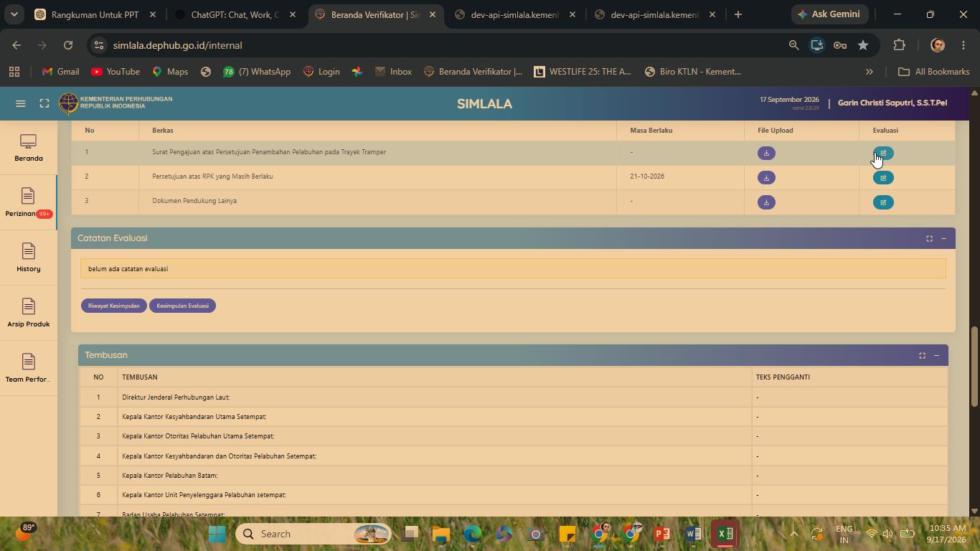Show hidden bookmarks chevron
Screen dimensions: 980x551
(x=869, y=72)
